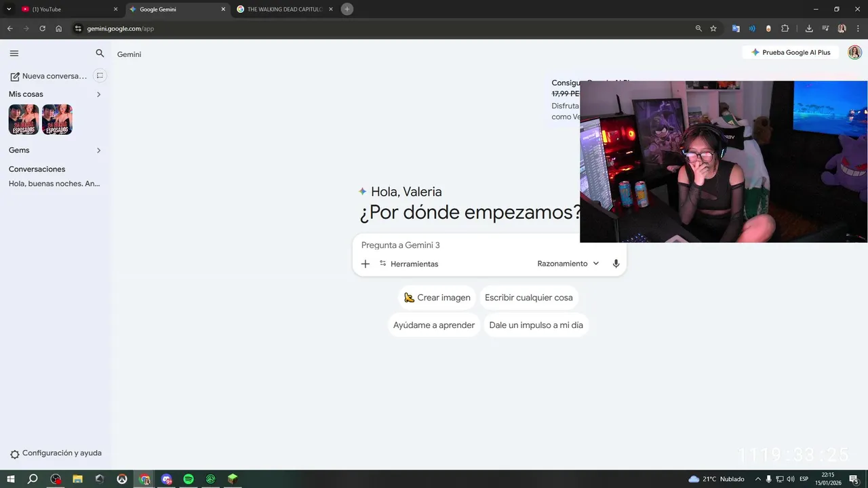The image size is (868, 488).
Task: Open the second Esposados thumbnail in Mis cosas
Action: click(x=57, y=119)
